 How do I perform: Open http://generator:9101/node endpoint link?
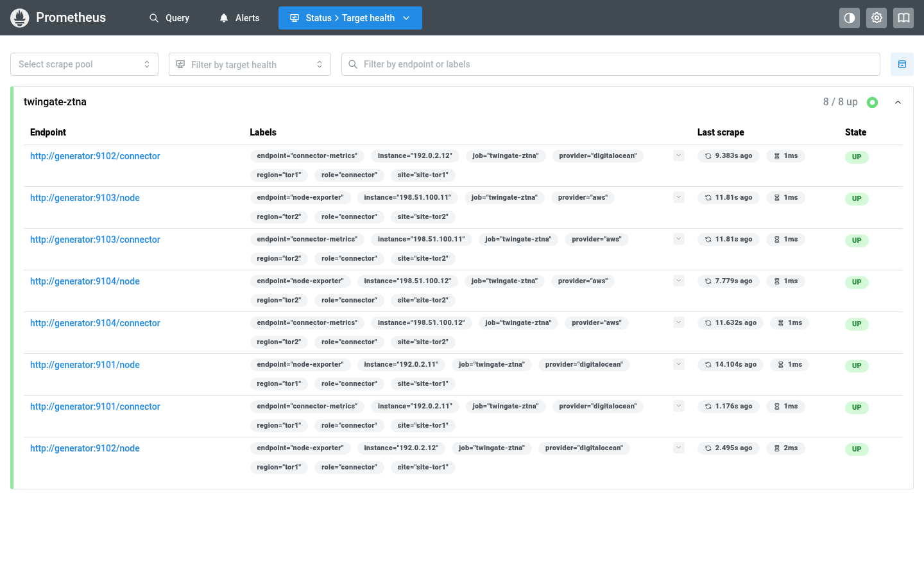(85, 365)
